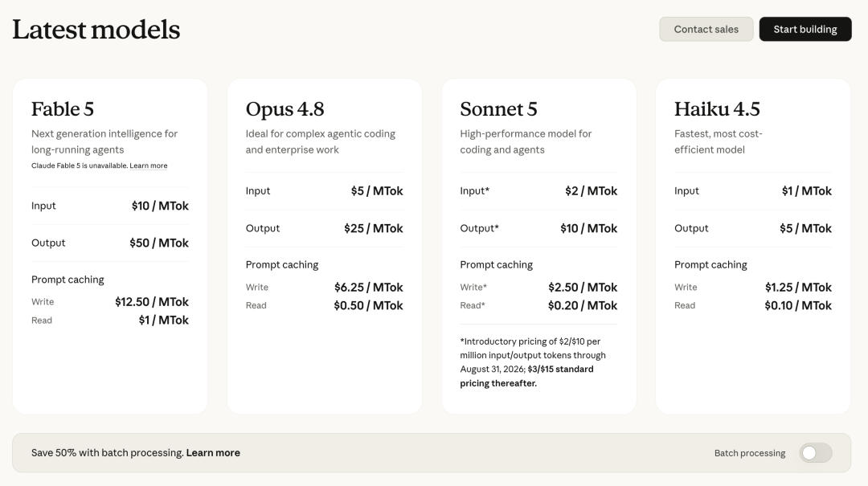Image resolution: width=868 pixels, height=486 pixels.
Task: Click the "$6.25 / MTok" cache write price
Action: 369,288
